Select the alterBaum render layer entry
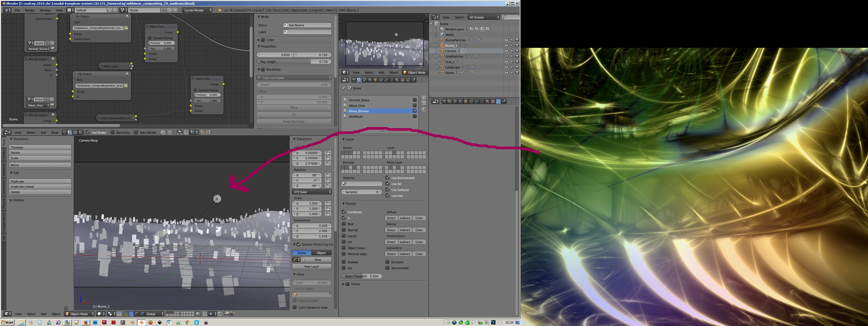Viewport: 868px width, 326px height. point(356,117)
